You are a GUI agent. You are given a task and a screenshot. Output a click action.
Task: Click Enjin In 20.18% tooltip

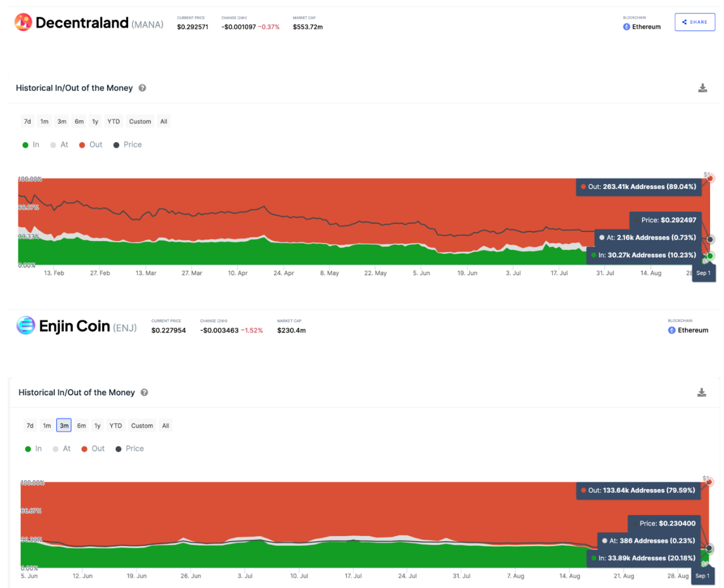coord(644,558)
